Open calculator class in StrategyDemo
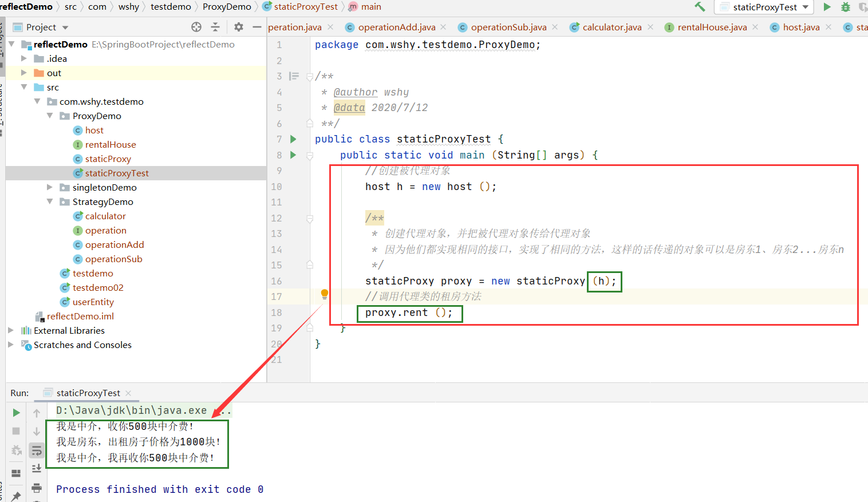 pyautogui.click(x=105, y=216)
